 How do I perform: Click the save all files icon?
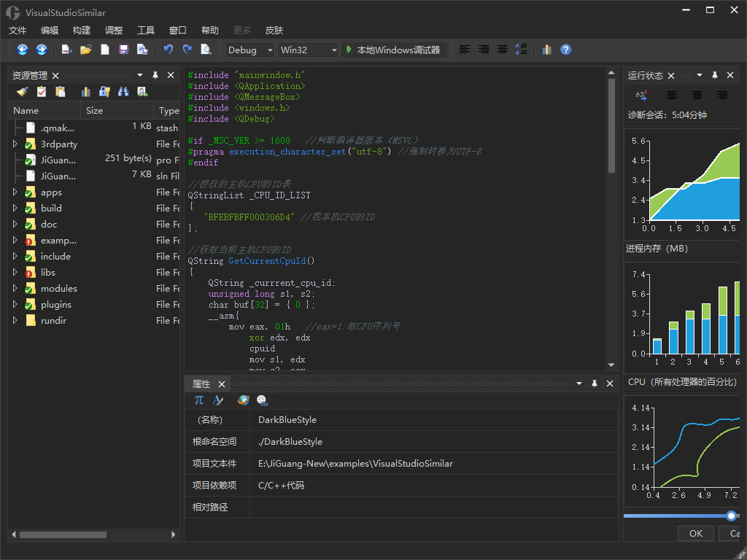[x=142, y=50]
